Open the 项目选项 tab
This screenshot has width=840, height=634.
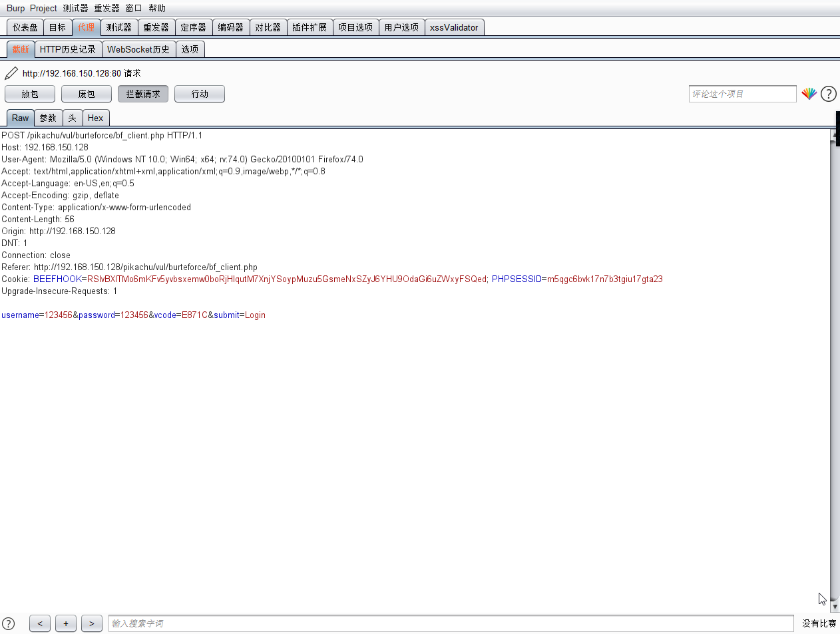coord(355,27)
